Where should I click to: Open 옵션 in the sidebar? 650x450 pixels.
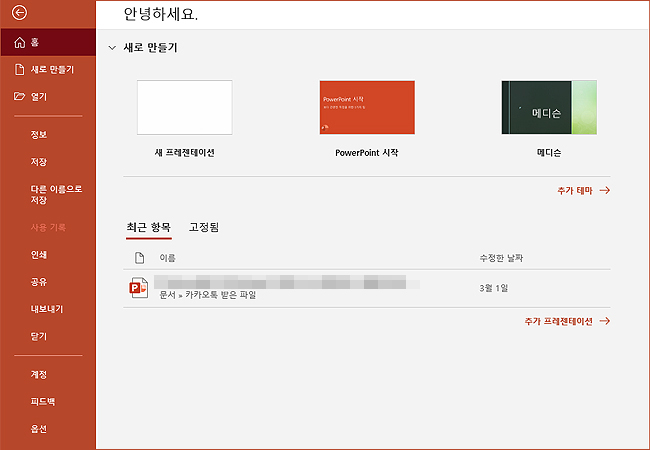coord(39,429)
